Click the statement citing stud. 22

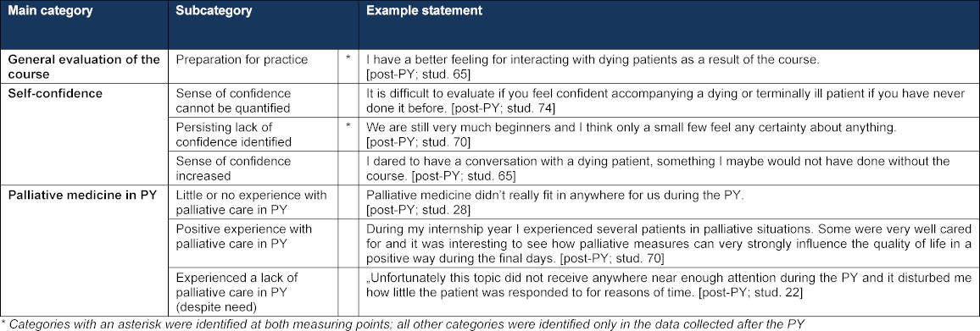[668, 283]
